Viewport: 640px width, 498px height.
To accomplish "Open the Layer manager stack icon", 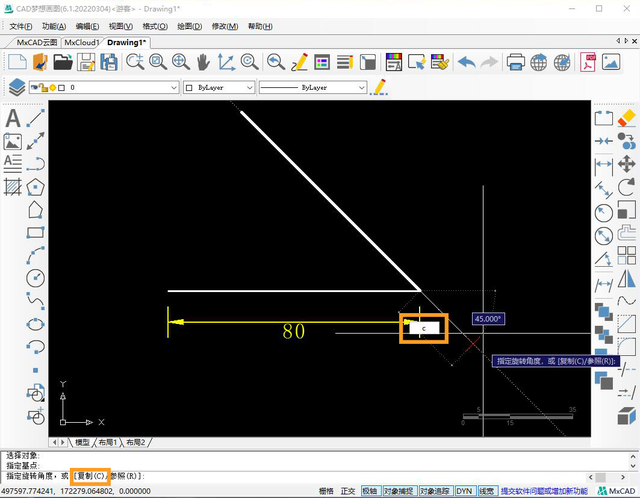I will click(17, 87).
